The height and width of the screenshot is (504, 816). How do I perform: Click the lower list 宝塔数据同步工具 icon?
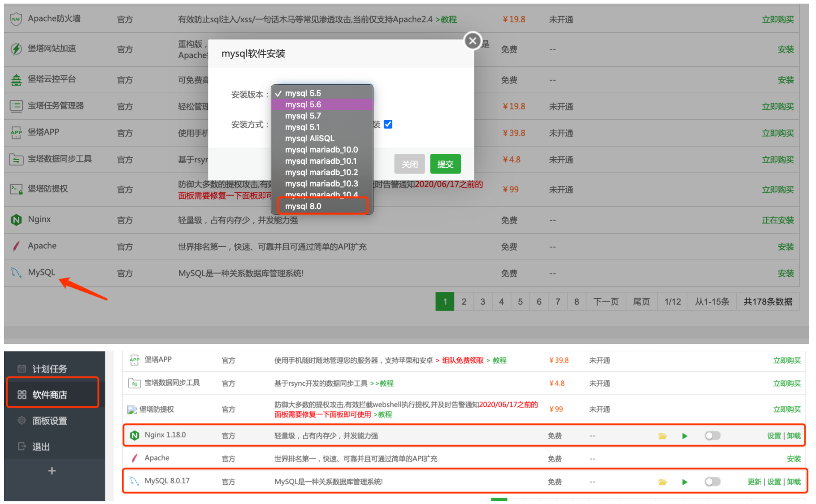tap(135, 383)
